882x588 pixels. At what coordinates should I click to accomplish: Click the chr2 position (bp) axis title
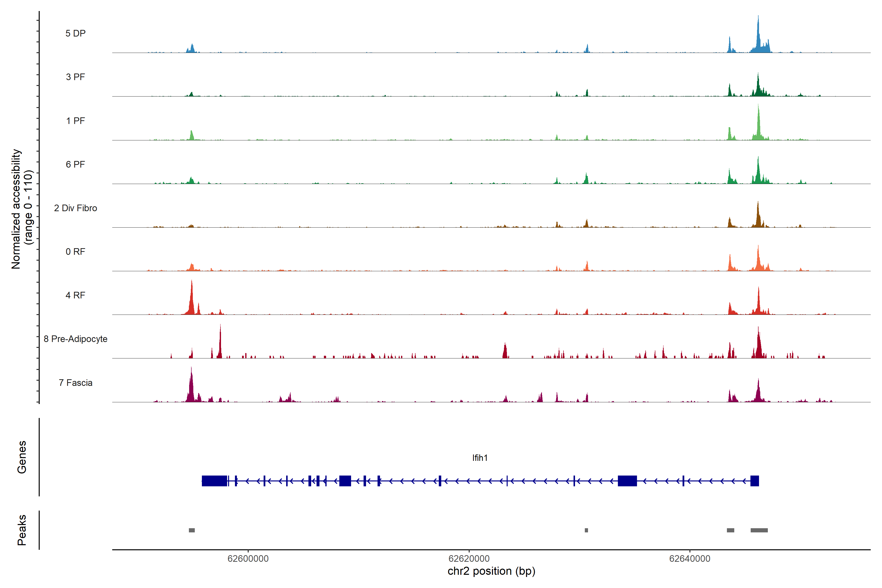click(491, 571)
